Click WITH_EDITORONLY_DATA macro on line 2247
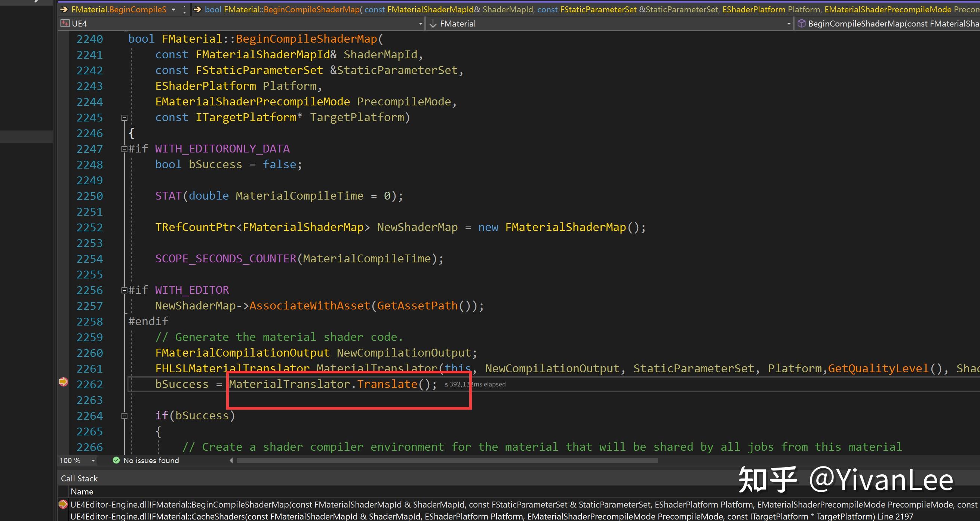The image size is (980, 521). pos(222,149)
